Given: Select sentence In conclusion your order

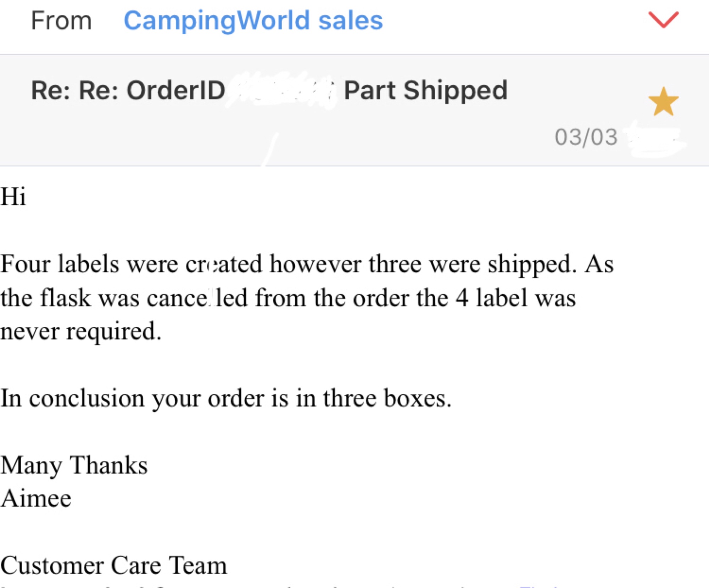Looking at the screenshot, I should tap(226, 399).
